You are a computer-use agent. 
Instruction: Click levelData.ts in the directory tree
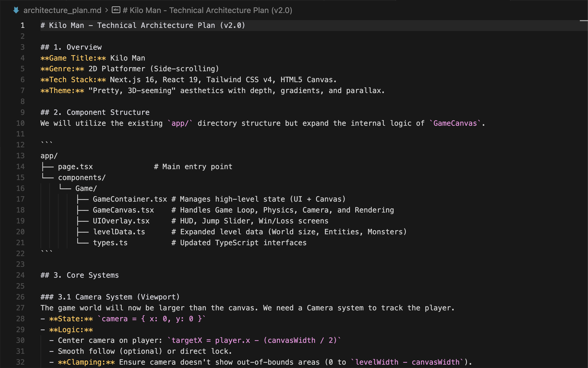(x=119, y=232)
